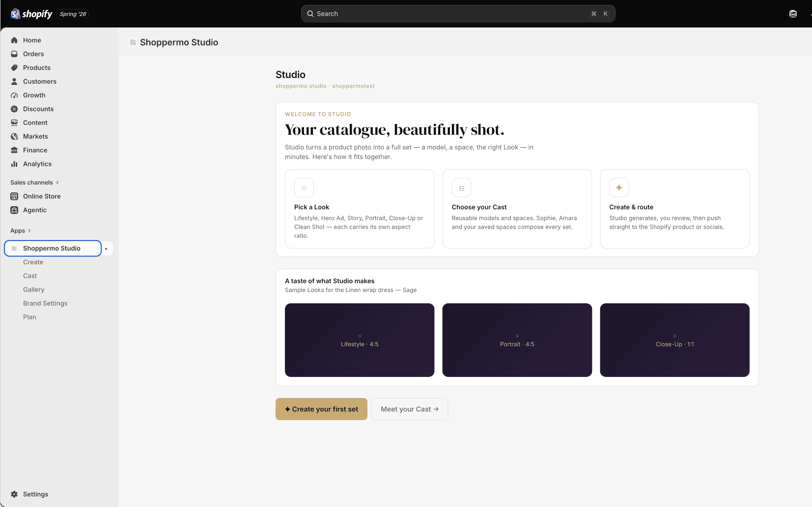Click the Discounts badge icon
This screenshot has width=812, height=507.
14,109
